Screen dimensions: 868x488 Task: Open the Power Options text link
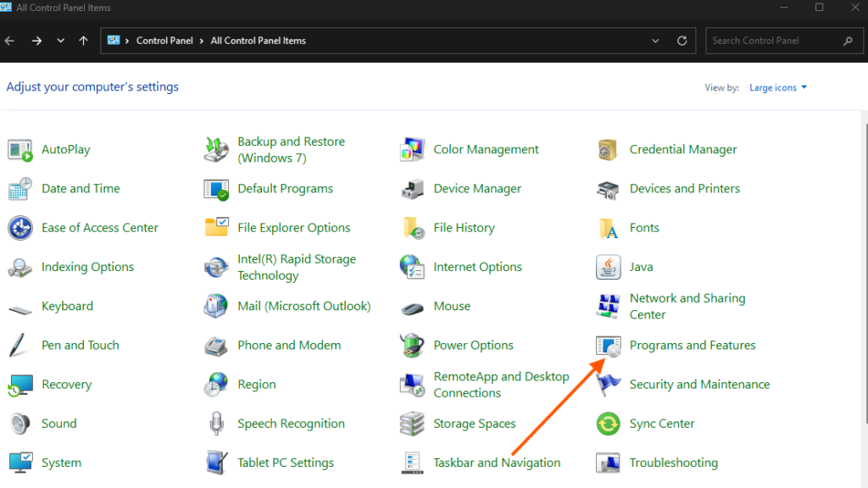(x=473, y=346)
